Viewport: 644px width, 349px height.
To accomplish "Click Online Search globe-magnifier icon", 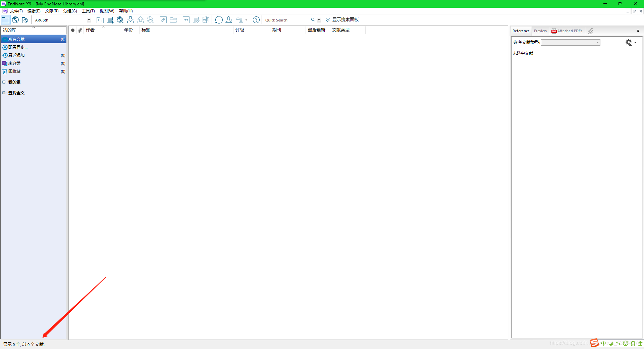I will (120, 20).
